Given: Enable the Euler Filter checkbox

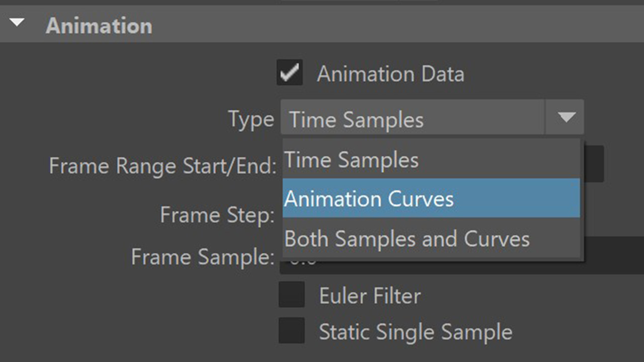Looking at the screenshot, I should click(292, 295).
